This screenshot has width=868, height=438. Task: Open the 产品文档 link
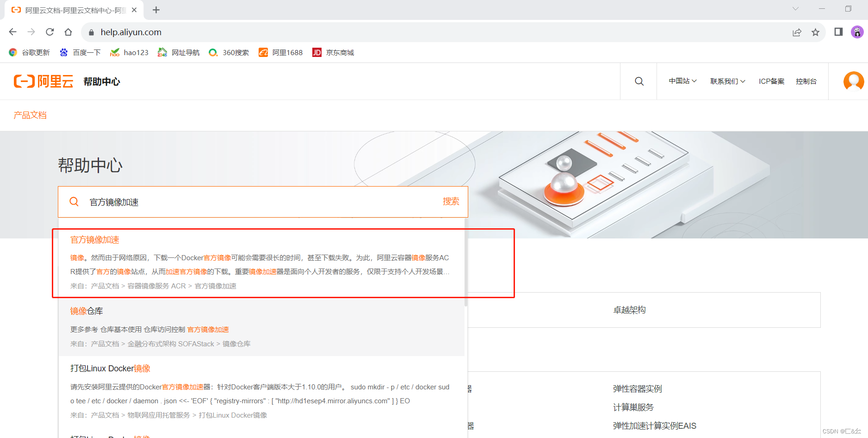coord(30,115)
